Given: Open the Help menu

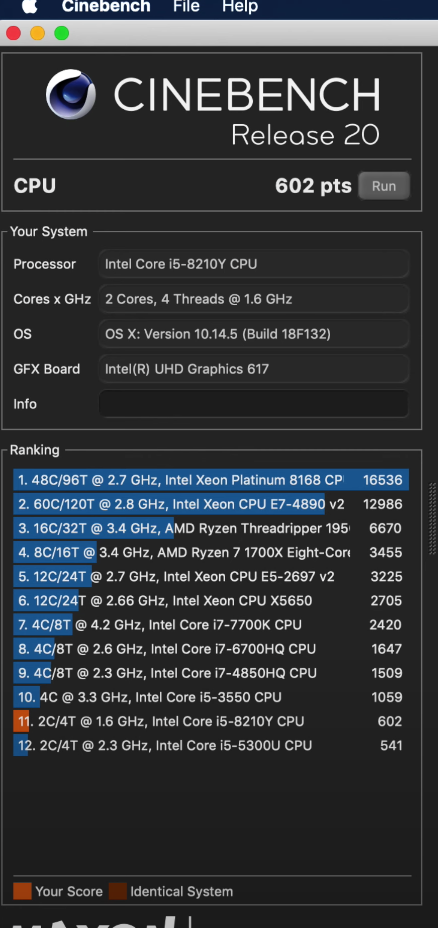Looking at the screenshot, I should coord(240,7).
